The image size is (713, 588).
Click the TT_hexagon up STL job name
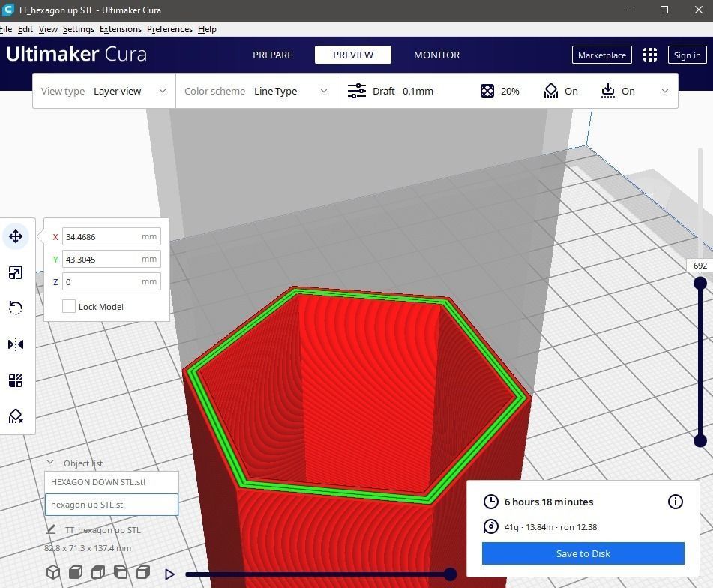pyautogui.click(x=103, y=530)
